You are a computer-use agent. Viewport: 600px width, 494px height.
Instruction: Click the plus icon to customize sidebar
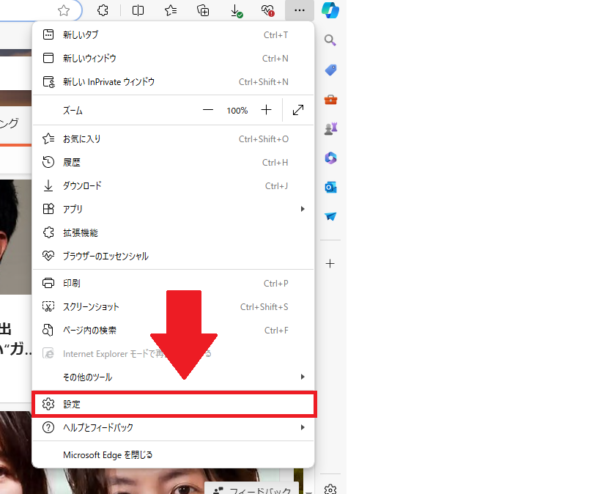(330, 264)
